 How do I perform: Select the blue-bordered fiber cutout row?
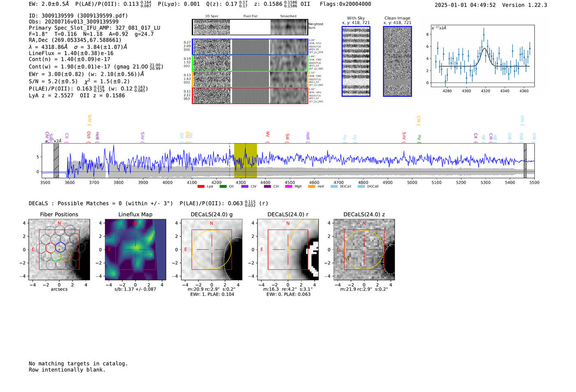pos(250,47)
